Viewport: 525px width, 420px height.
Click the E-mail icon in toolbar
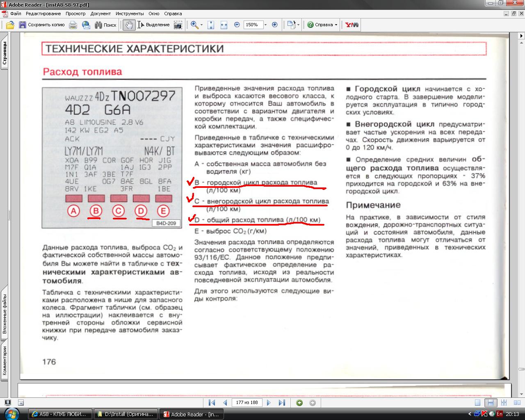tap(86, 25)
